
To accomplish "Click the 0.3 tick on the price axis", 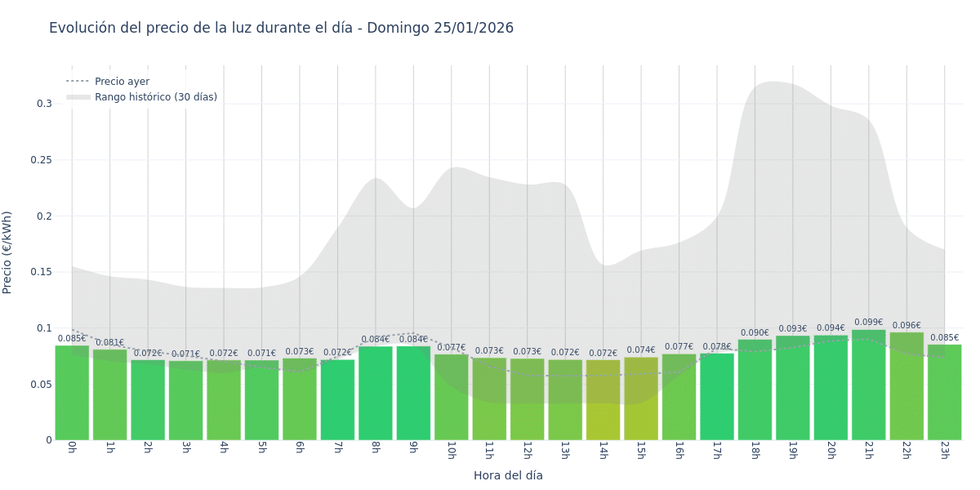I will pos(44,104).
